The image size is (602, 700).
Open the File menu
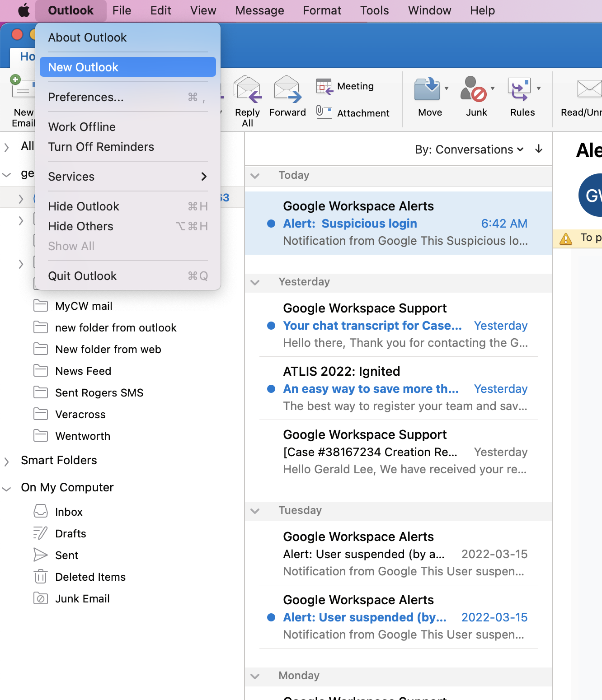point(122,10)
